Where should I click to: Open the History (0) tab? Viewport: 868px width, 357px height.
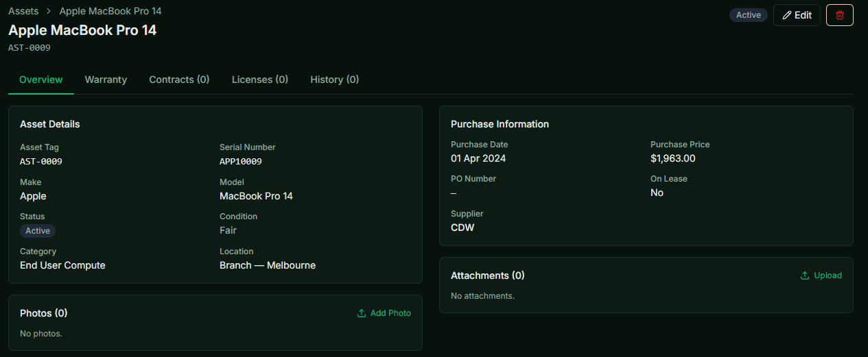pos(335,79)
